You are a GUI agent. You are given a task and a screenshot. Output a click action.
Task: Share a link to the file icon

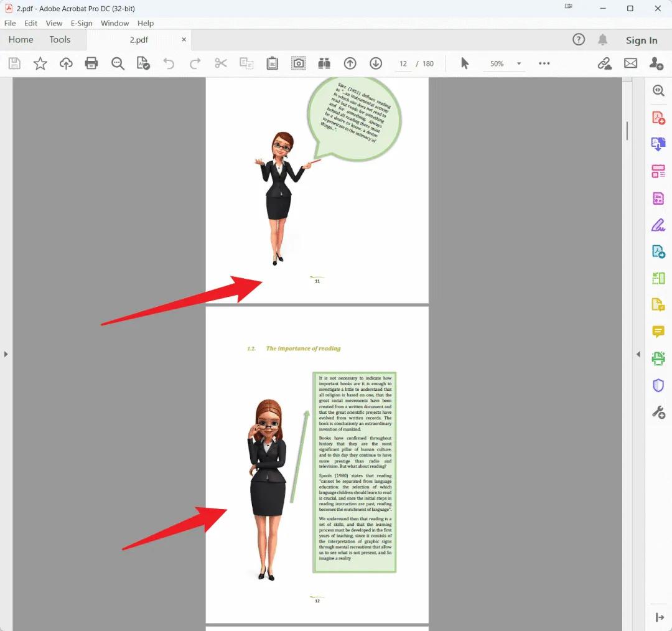point(605,63)
